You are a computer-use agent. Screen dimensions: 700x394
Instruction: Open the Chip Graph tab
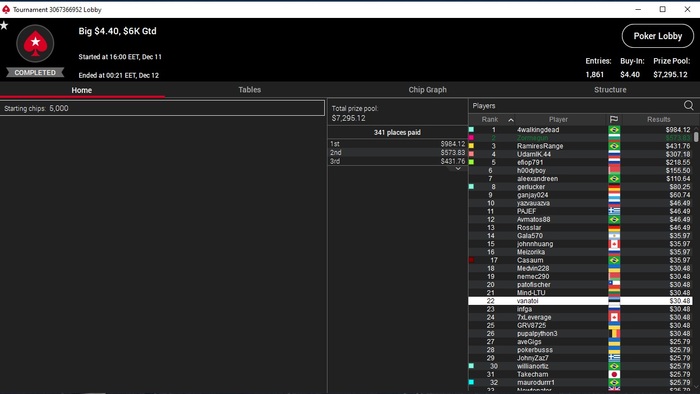click(x=427, y=90)
